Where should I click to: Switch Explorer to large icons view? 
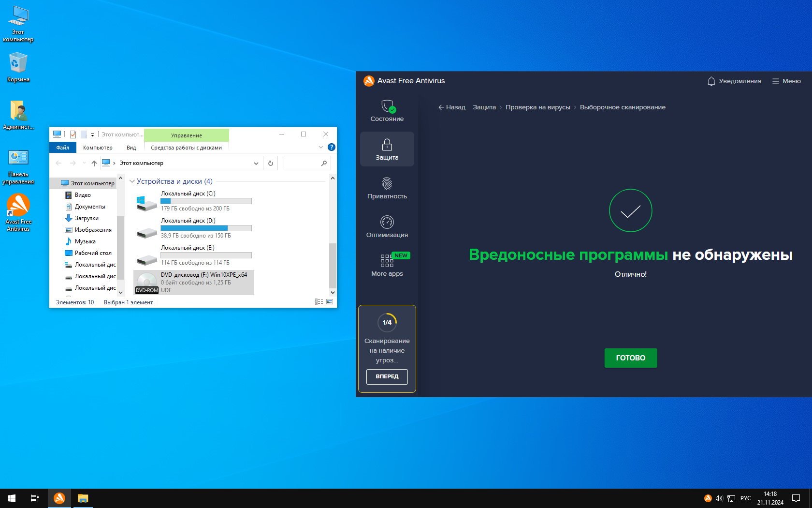(x=330, y=302)
